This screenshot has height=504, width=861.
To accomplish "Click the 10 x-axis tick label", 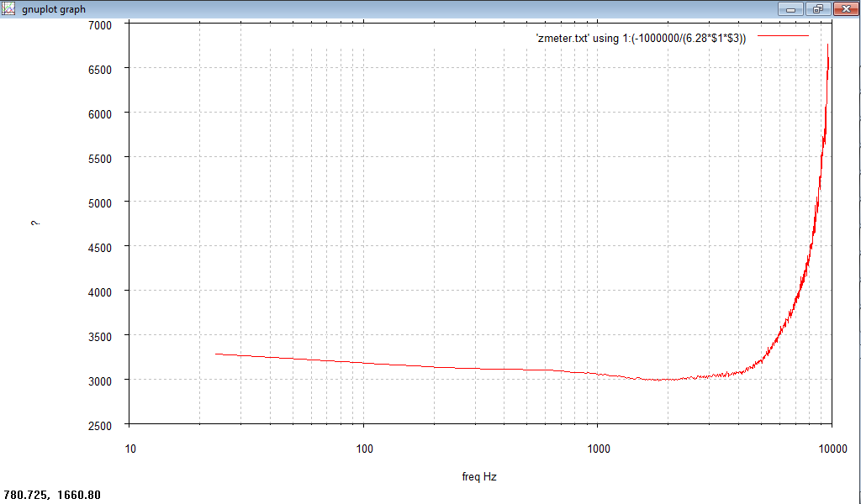I will coord(130,448).
